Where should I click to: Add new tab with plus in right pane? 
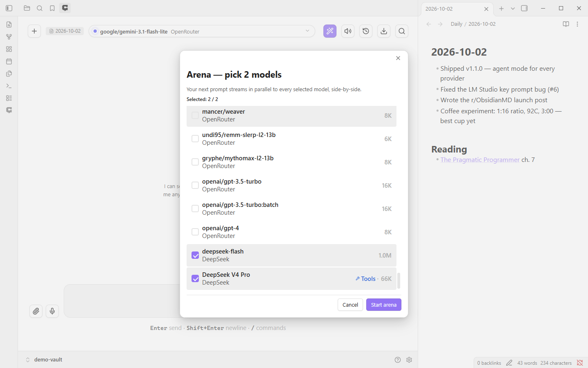coord(501,9)
